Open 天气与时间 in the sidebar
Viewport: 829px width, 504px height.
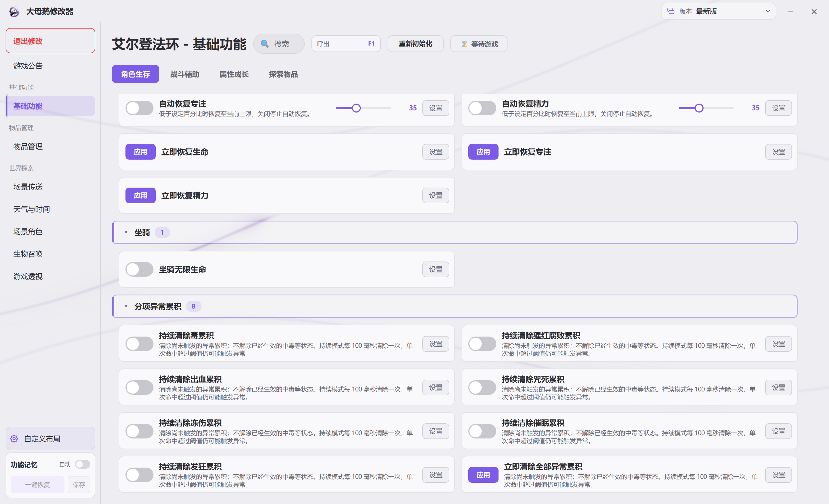(50, 209)
